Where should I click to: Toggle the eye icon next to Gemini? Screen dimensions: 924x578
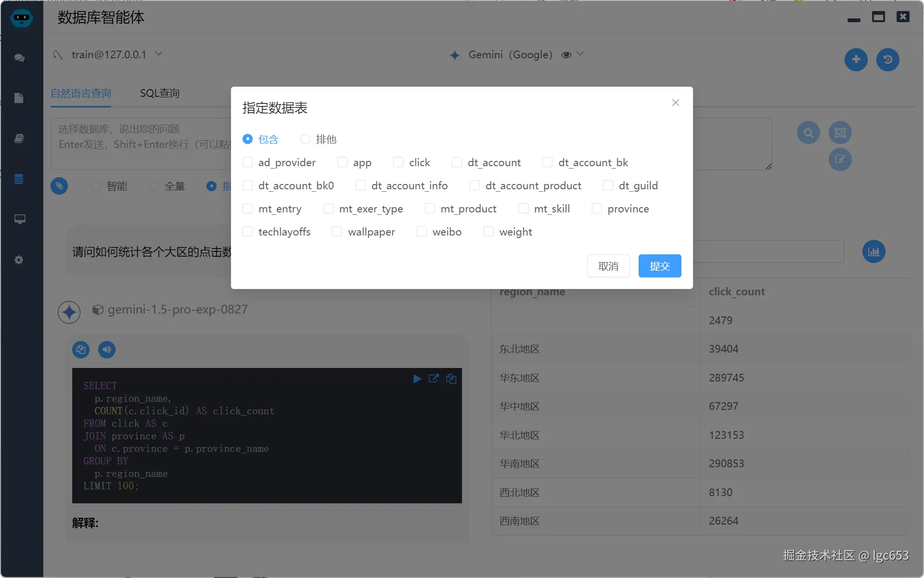[567, 54]
